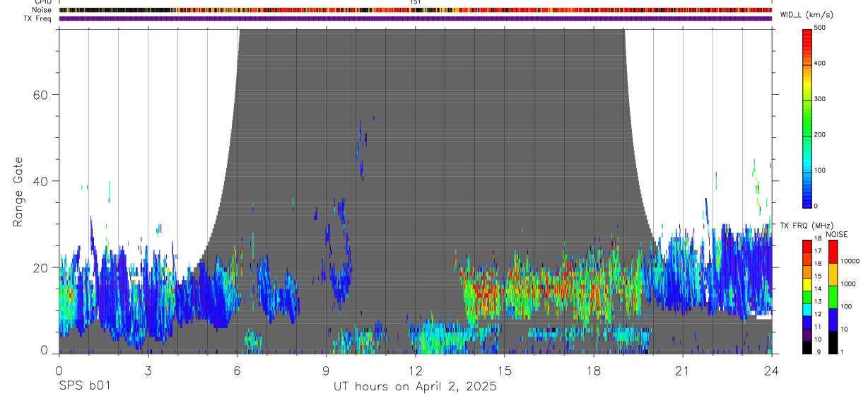Click the width scale value 300
Screen dimensions: 868x401
coord(820,99)
